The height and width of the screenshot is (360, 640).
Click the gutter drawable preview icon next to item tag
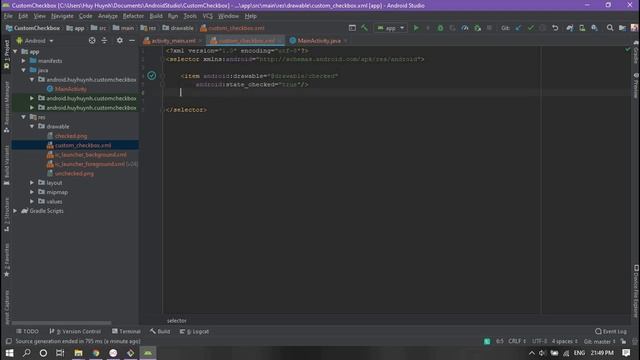(151, 76)
